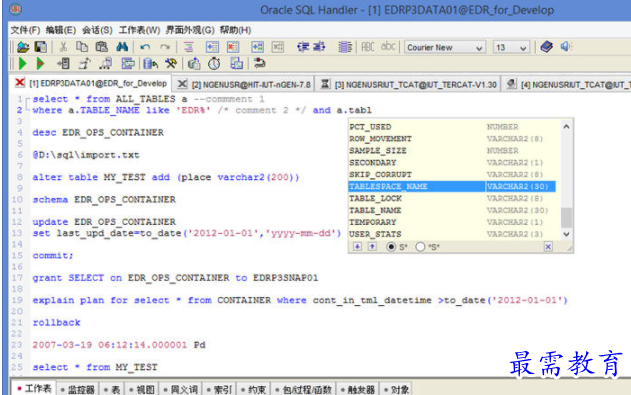Screen dimensions: 631x395
Task: Select the 索引 bottom tab
Action: click(x=219, y=389)
